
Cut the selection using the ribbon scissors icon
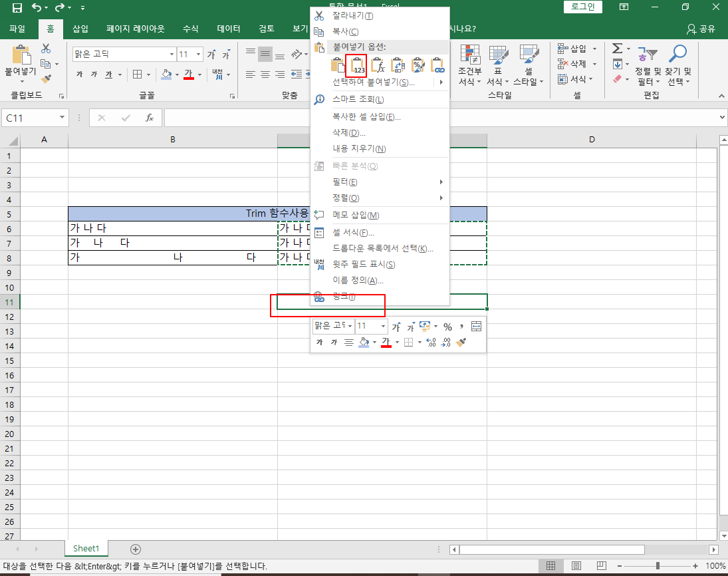pos(45,49)
